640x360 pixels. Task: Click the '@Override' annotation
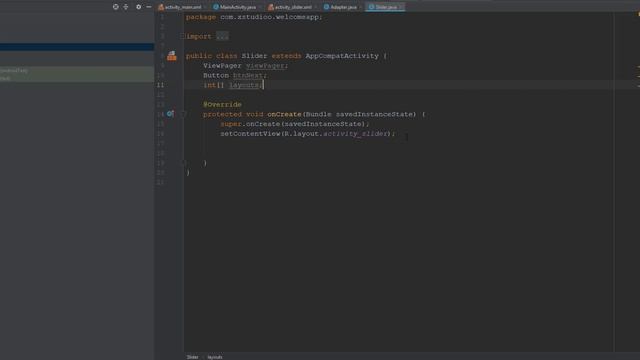tap(222, 104)
